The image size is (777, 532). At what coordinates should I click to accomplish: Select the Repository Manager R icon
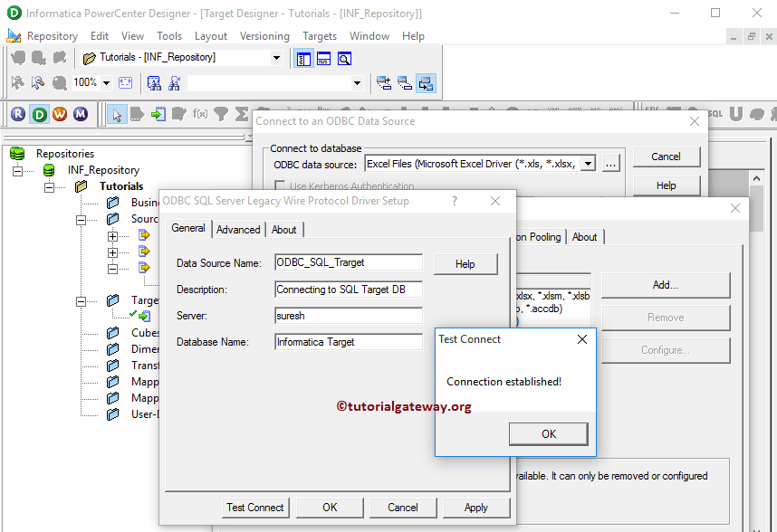pyautogui.click(x=16, y=113)
